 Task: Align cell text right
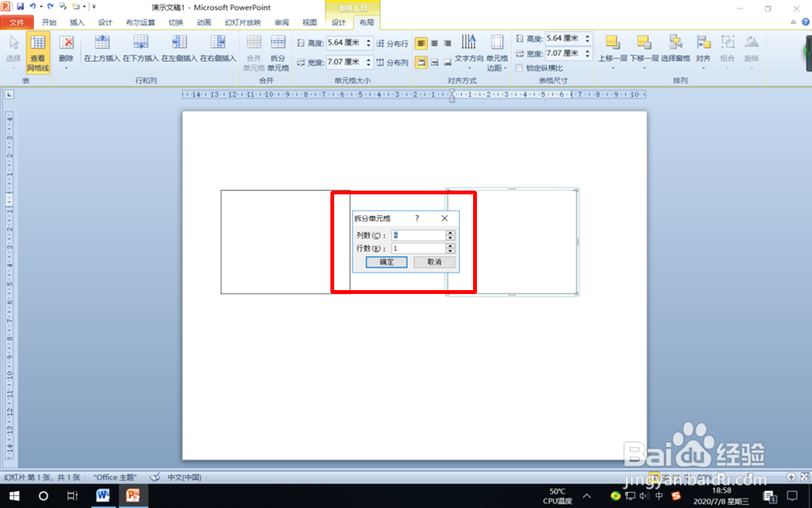(448, 43)
